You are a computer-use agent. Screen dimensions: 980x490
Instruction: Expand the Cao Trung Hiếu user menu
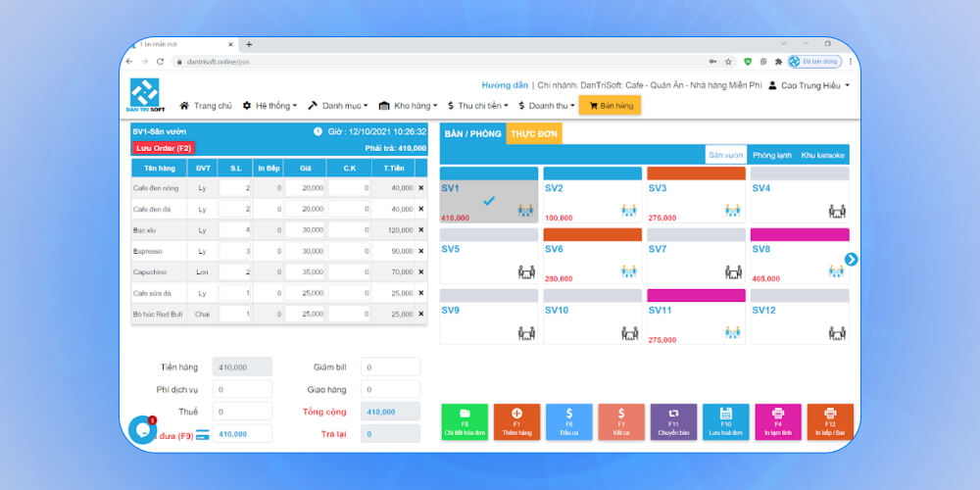(x=808, y=85)
